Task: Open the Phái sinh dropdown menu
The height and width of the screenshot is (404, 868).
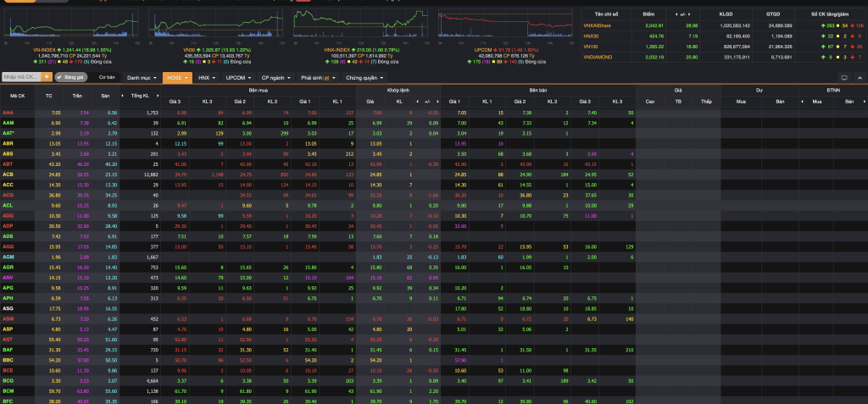Action: pyautogui.click(x=319, y=77)
